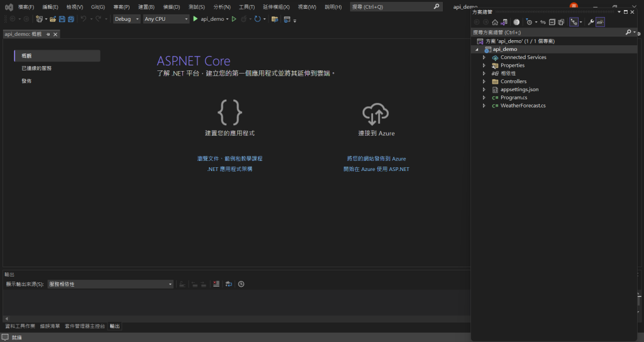This screenshot has height=342, width=644.
Task: Select 發佈 in the left sidebar
Action: 26,81
